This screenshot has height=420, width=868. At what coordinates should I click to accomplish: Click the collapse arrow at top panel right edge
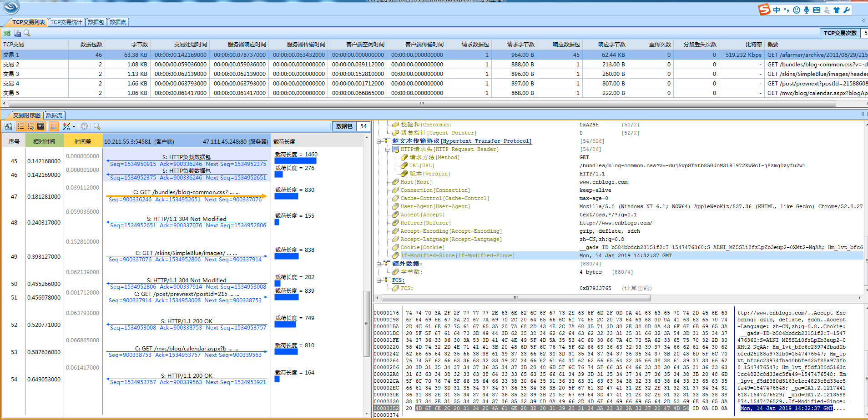point(863,21)
